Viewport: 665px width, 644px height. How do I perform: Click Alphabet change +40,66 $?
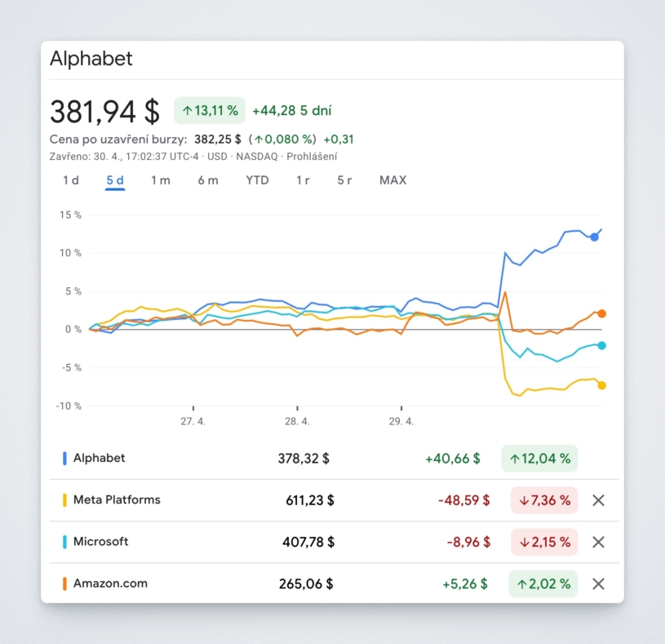point(453,459)
